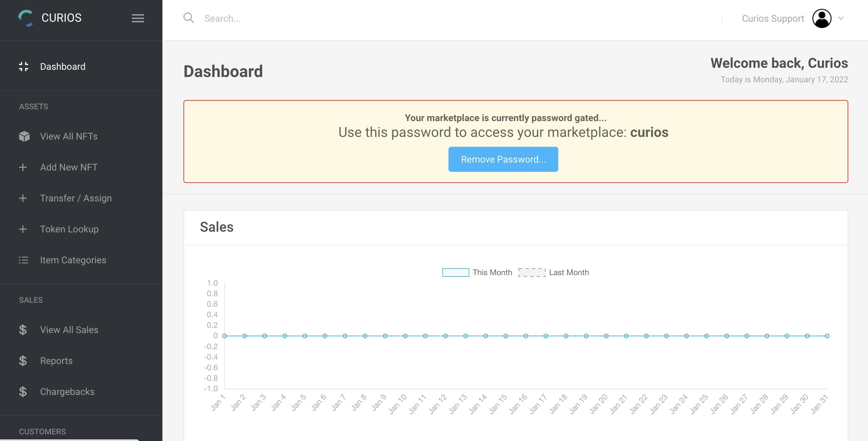Click the View All NFTs cube icon

click(x=24, y=136)
